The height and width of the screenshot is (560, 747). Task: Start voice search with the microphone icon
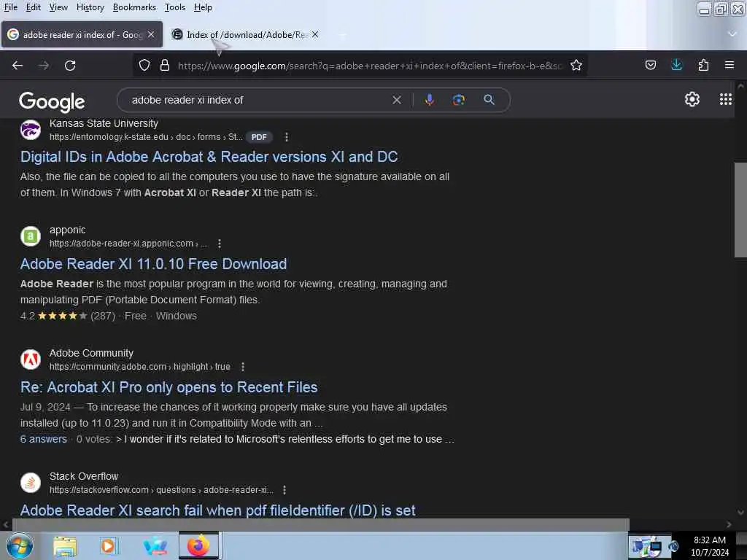429,100
